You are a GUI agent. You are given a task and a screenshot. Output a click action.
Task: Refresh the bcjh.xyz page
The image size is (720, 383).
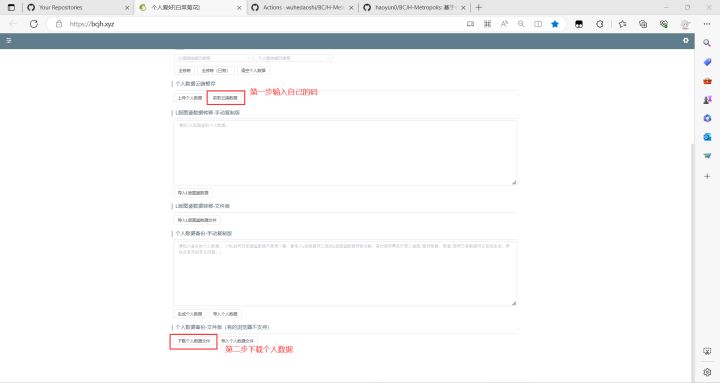coord(34,24)
